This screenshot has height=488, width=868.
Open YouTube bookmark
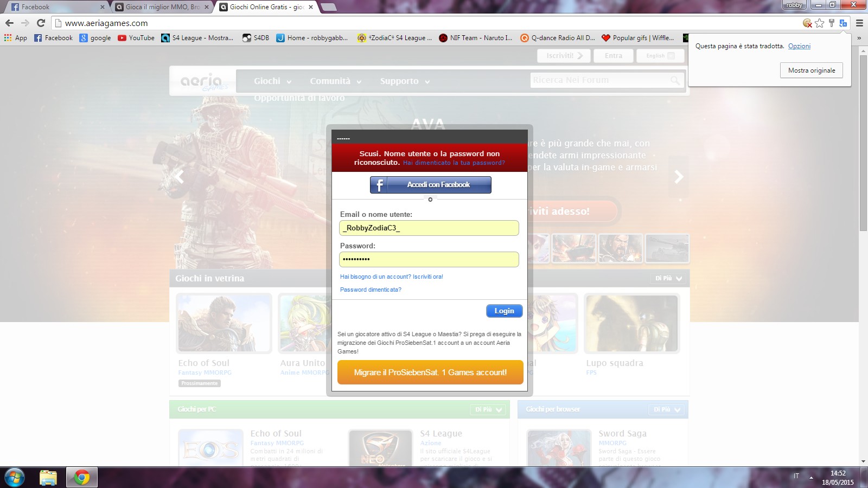click(x=136, y=38)
